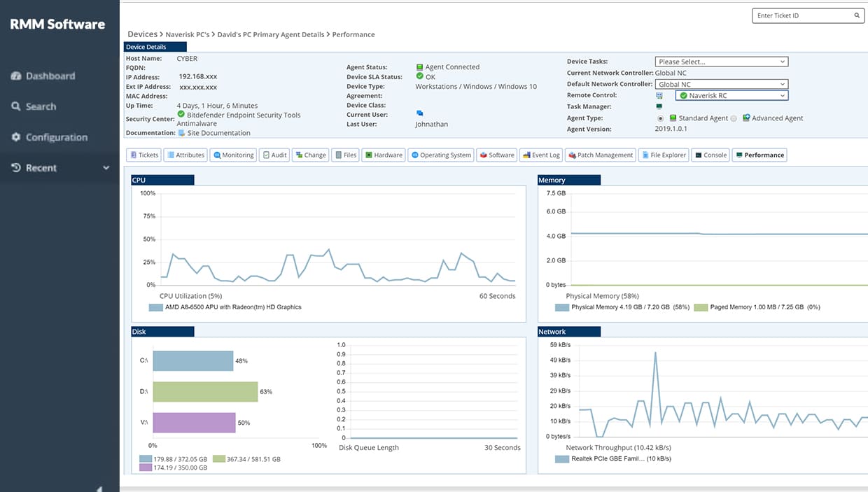Open the Device Tasks dropdown
Image resolution: width=868 pixels, height=492 pixels.
(x=722, y=62)
